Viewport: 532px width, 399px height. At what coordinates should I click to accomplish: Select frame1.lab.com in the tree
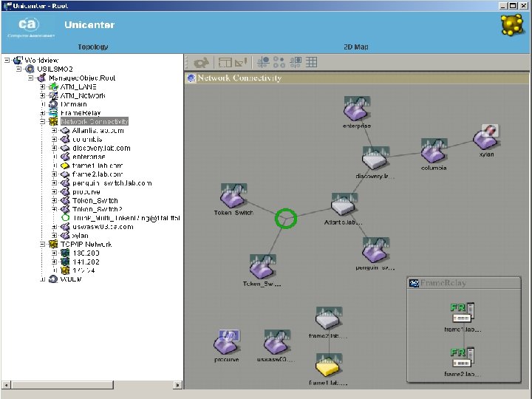[98, 166]
